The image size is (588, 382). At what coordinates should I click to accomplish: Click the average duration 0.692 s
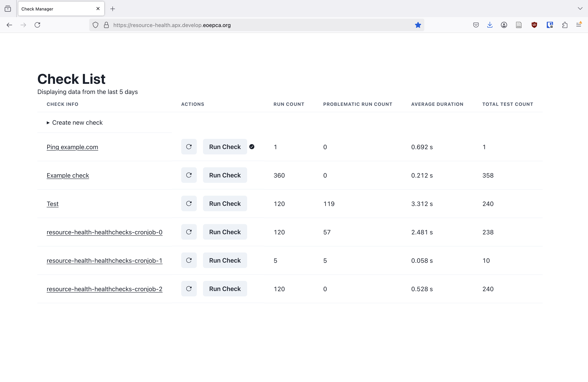[x=422, y=147]
